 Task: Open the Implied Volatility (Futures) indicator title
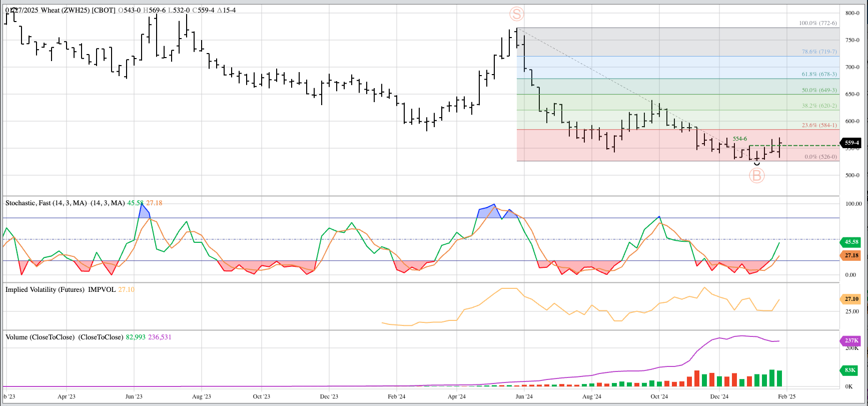coord(45,289)
